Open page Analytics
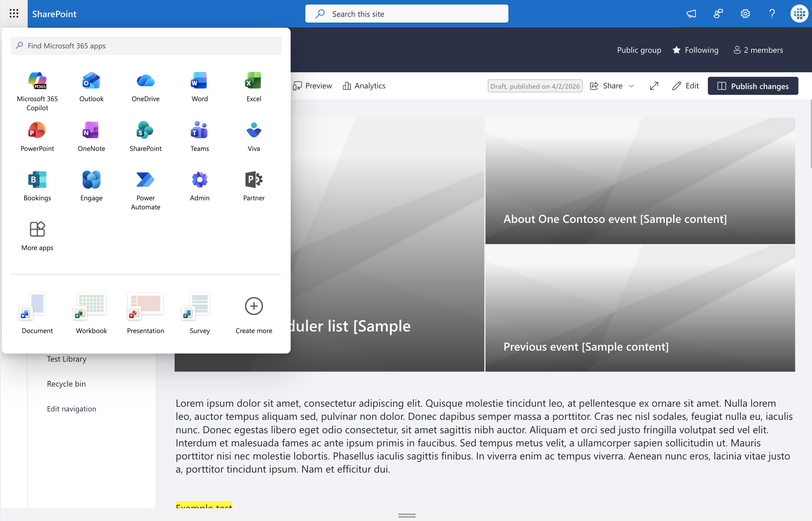This screenshot has height=521, width=812. click(364, 86)
